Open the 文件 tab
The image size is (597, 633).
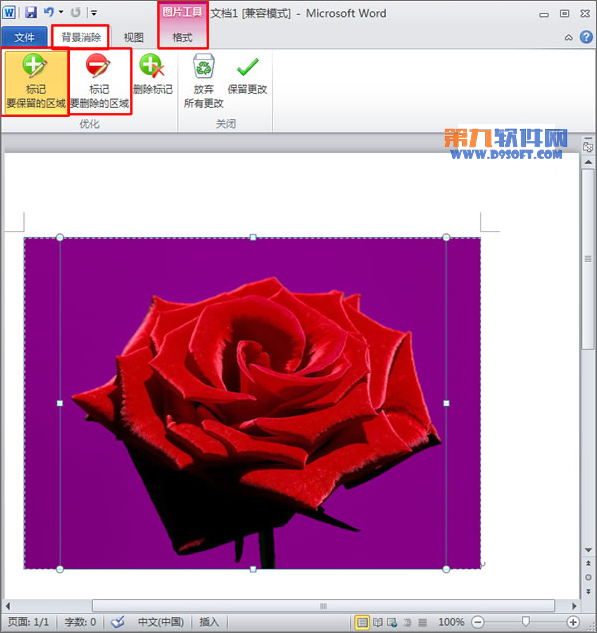click(x=24, y=38)
